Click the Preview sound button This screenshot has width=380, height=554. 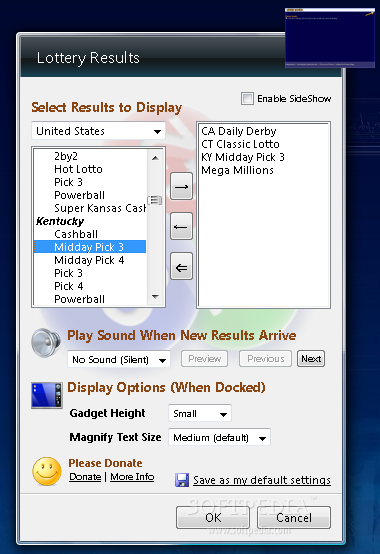pyautogui.click(x=204, y=359)
